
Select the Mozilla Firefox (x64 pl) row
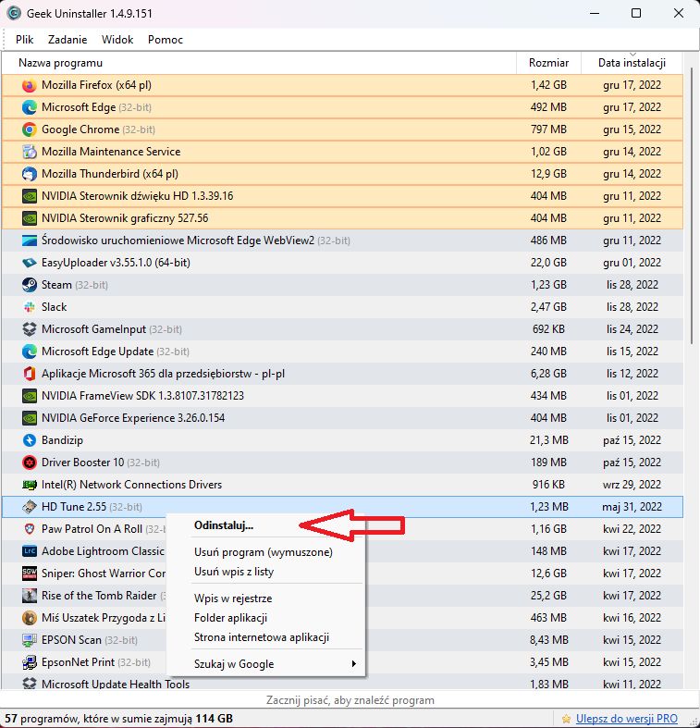pos(342,85)
